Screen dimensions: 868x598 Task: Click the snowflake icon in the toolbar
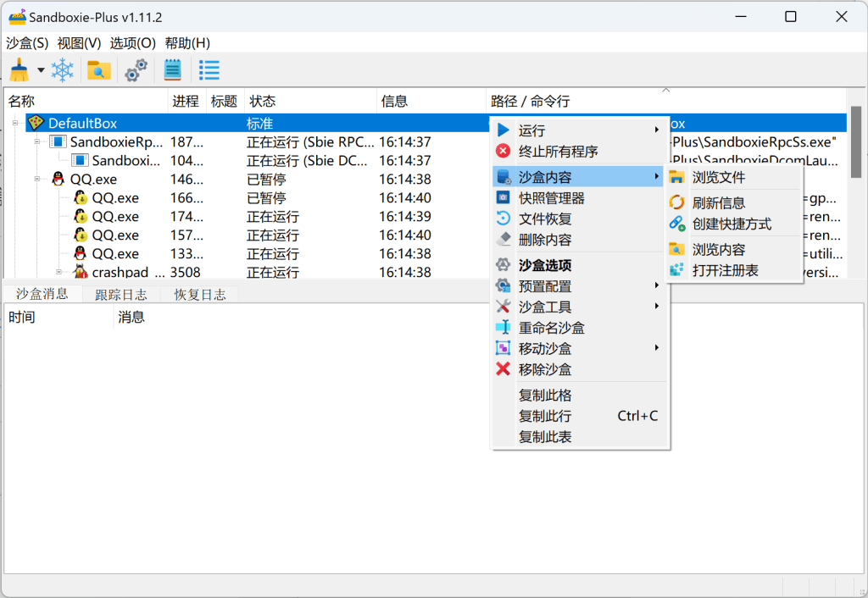(x=62, y=70)
